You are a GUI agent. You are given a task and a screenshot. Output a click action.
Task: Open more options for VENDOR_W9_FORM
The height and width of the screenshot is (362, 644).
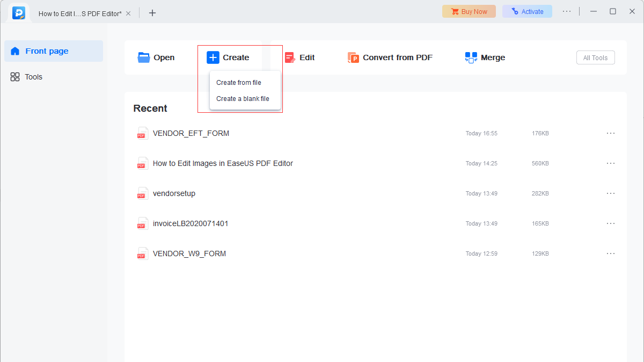[x=611, y=254]
